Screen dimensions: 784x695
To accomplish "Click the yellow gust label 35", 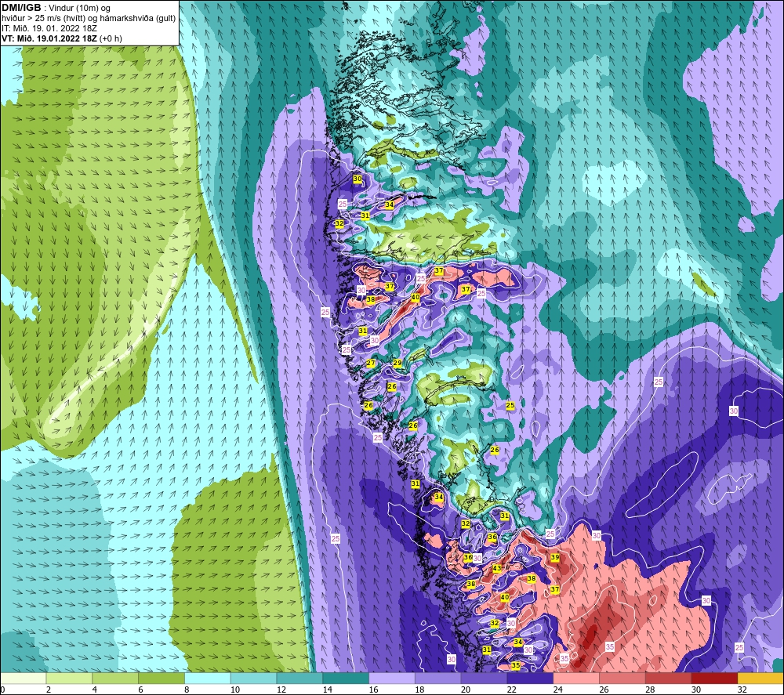I will (516, 665).
